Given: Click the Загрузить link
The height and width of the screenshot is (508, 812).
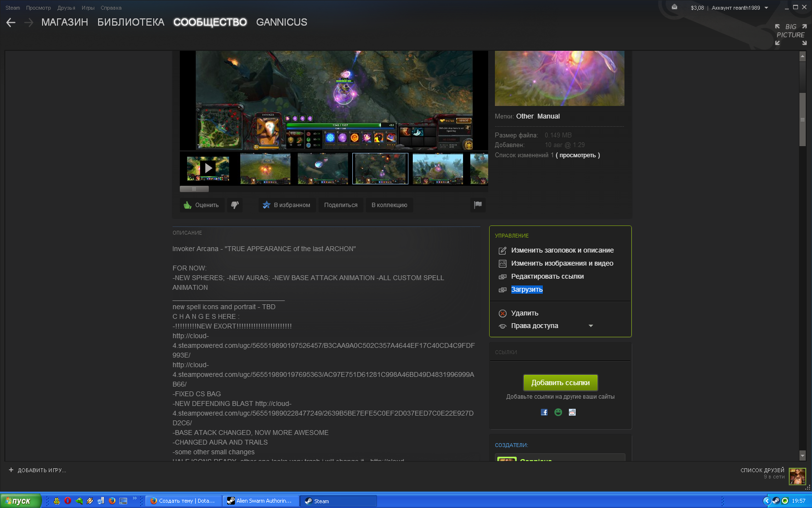Looking at the screenshot, I should tap(527, 290).
